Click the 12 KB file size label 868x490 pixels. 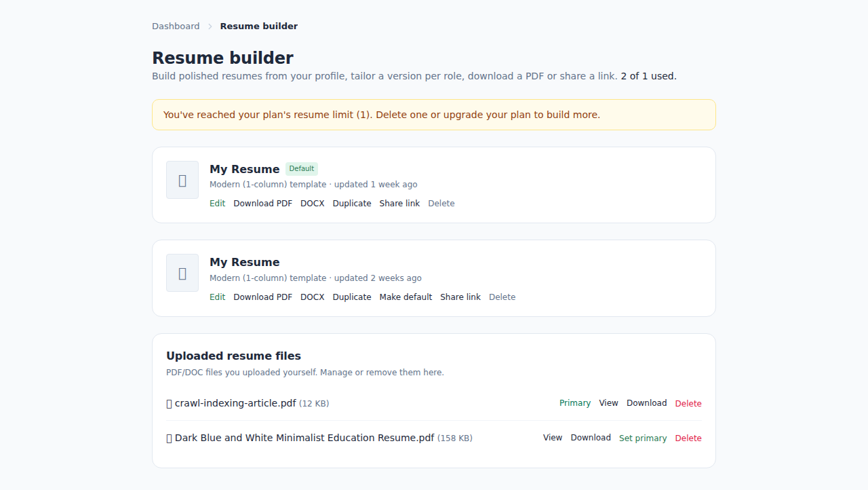(x=314, y=404)
